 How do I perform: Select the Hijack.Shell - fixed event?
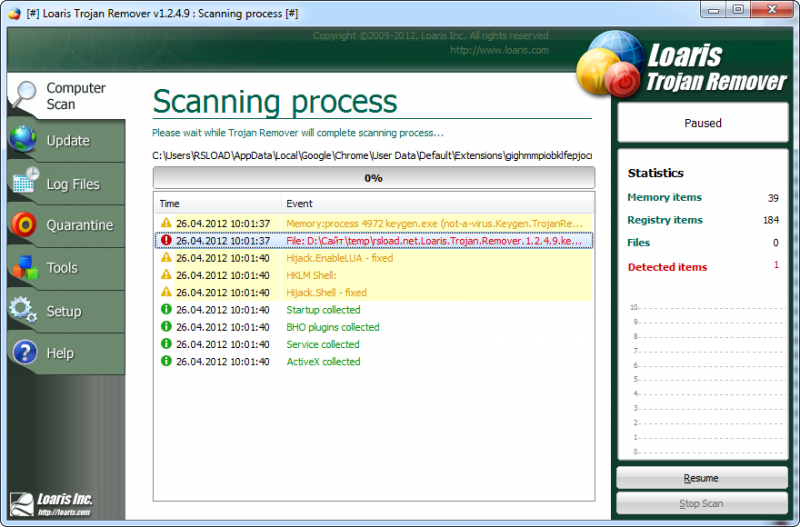point(374,293)
